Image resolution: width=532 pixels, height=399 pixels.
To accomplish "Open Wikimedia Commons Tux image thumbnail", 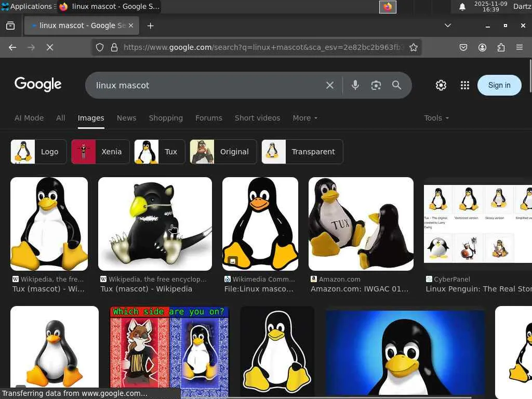I will click(x=260, y=224).
